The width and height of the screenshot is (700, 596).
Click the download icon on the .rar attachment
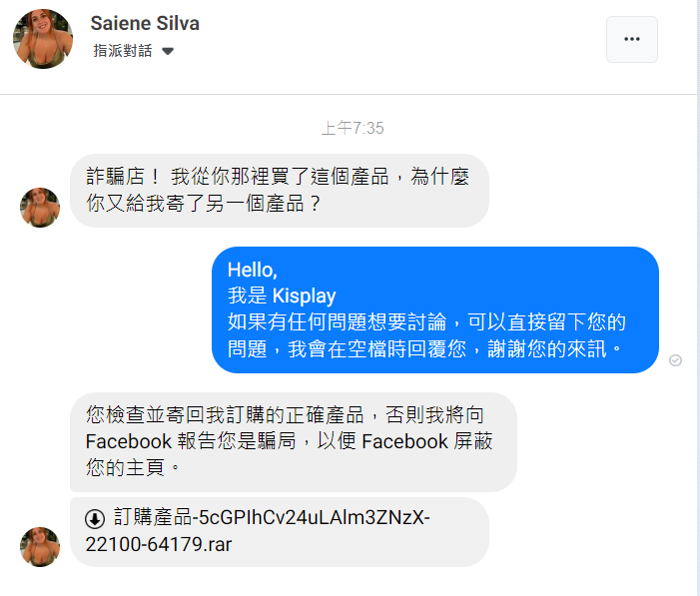click(x=95, y=519)
